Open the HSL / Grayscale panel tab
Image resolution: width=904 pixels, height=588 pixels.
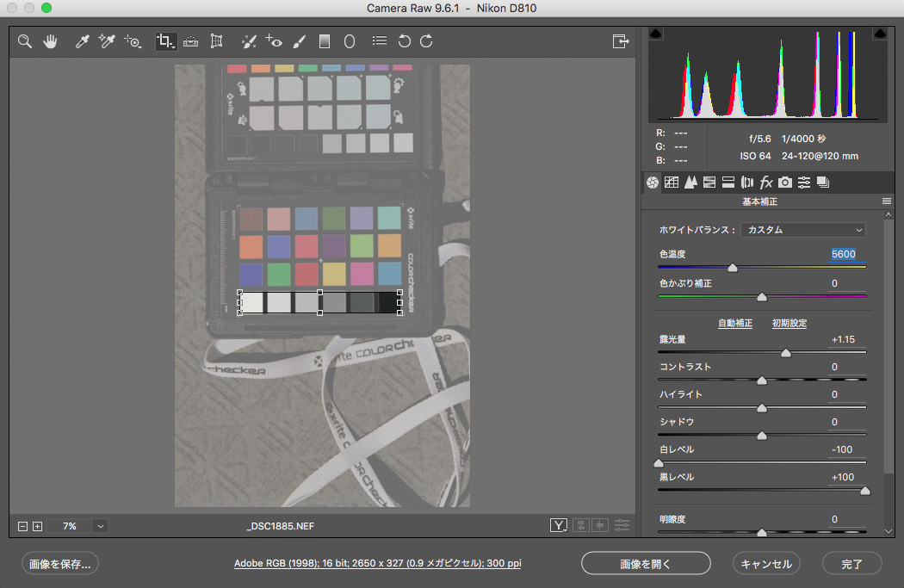[x=709, y=183]
